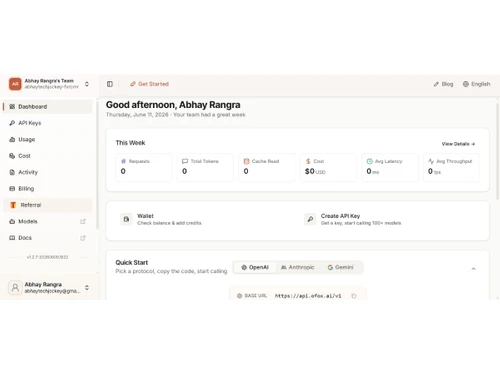Toggle the sidebar collapse icon
Screen dimensions: 500x375
[x=110, y=84]
